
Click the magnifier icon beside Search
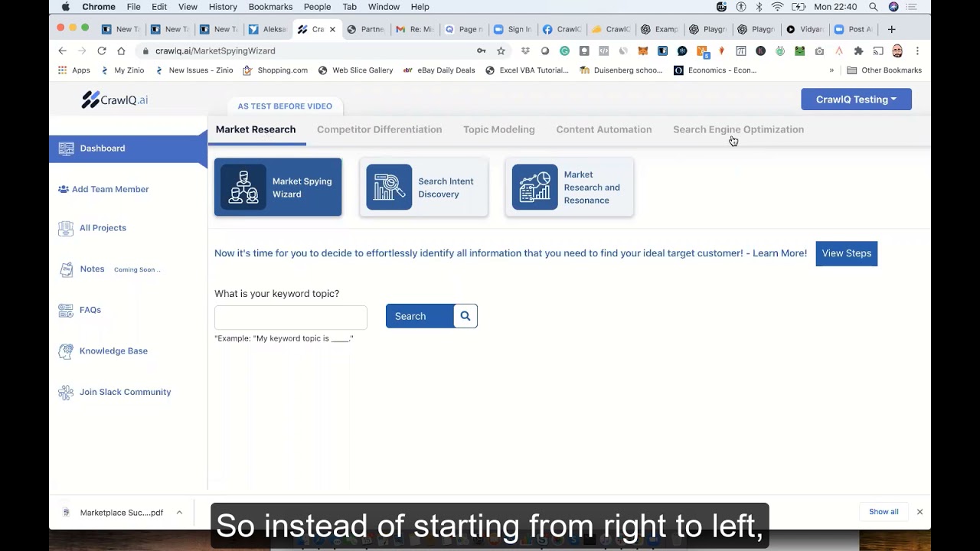click(465, 316)
